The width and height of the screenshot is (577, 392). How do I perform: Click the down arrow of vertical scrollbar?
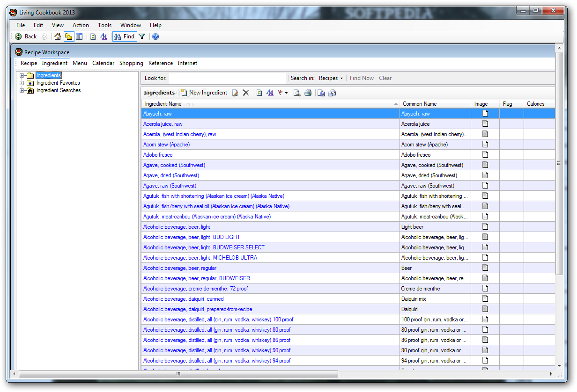click(558, 366)
